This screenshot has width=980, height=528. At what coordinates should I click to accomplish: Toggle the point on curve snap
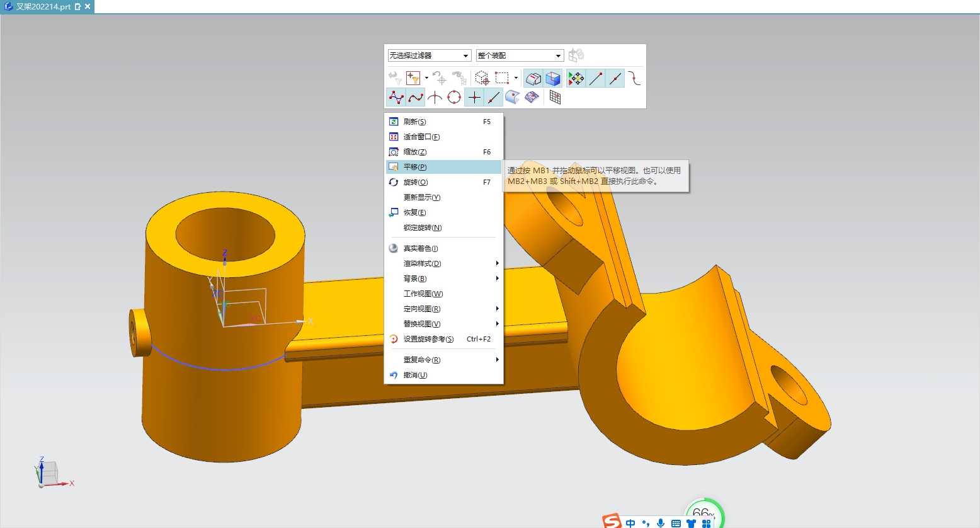[x=494, y=97]
